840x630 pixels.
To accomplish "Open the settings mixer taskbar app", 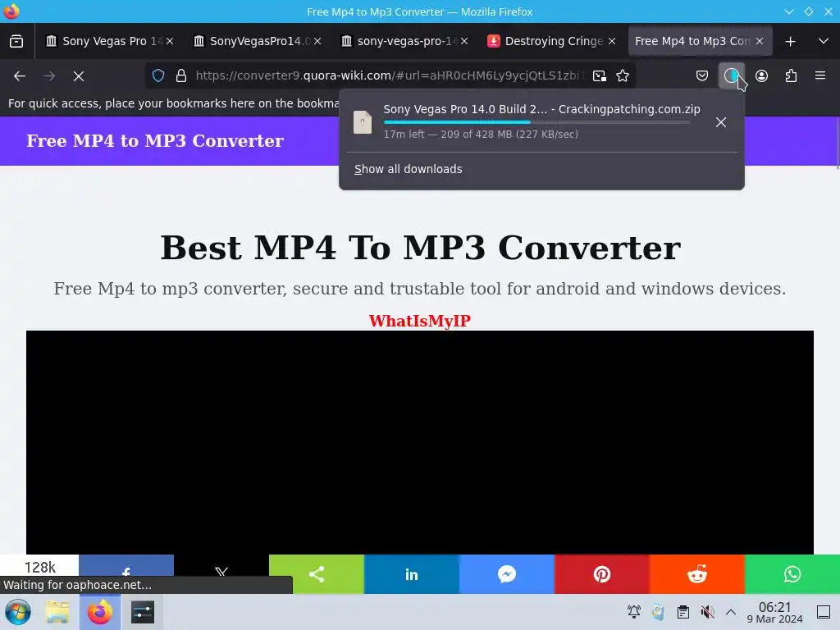I will point(143,612).
